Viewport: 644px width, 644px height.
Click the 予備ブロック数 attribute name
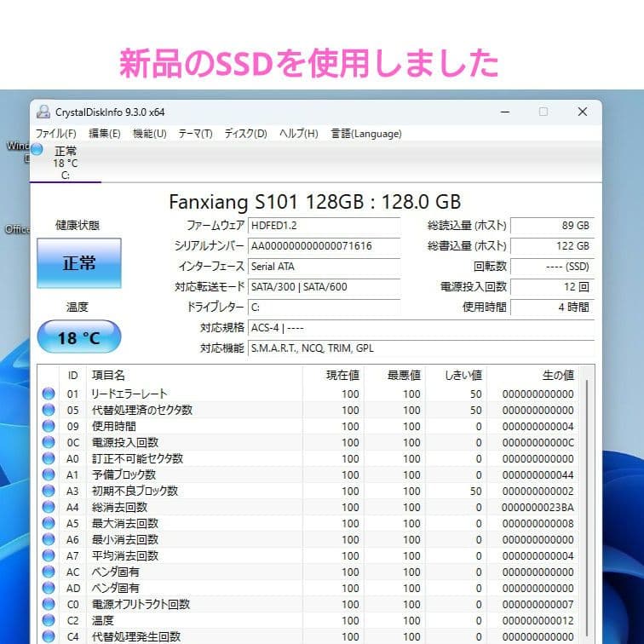124,474
